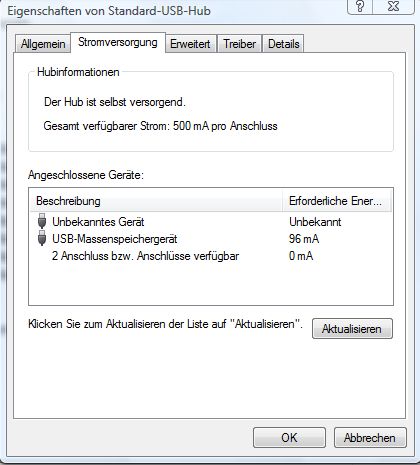The height and width of the screenshot is (465, 420).
Task: Click the USB icon beside USB-Massenspeichergerät
Action: [x=42, y=238]
